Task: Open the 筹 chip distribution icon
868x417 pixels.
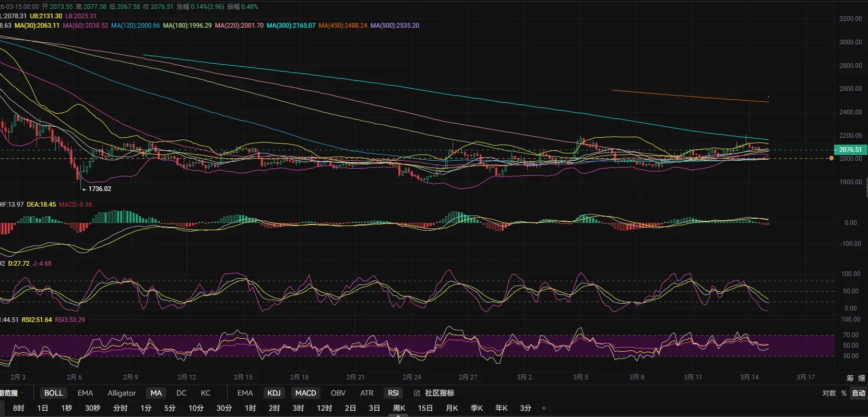Action: 850,378
